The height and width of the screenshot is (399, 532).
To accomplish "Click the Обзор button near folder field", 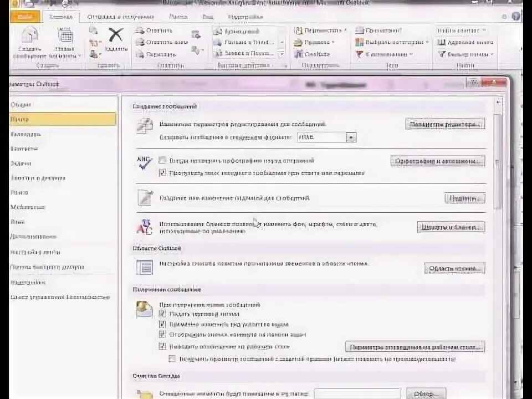I will click(426, 394).
